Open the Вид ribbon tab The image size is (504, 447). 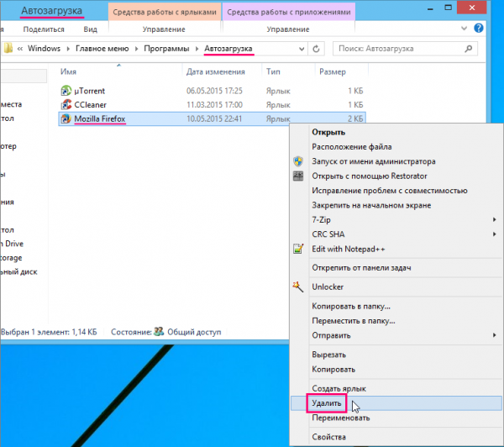91,29
